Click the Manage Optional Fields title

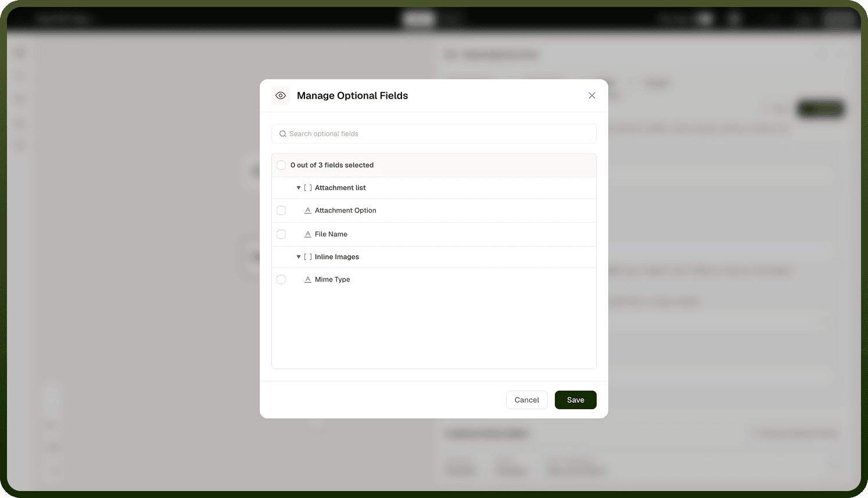point(353,96)
